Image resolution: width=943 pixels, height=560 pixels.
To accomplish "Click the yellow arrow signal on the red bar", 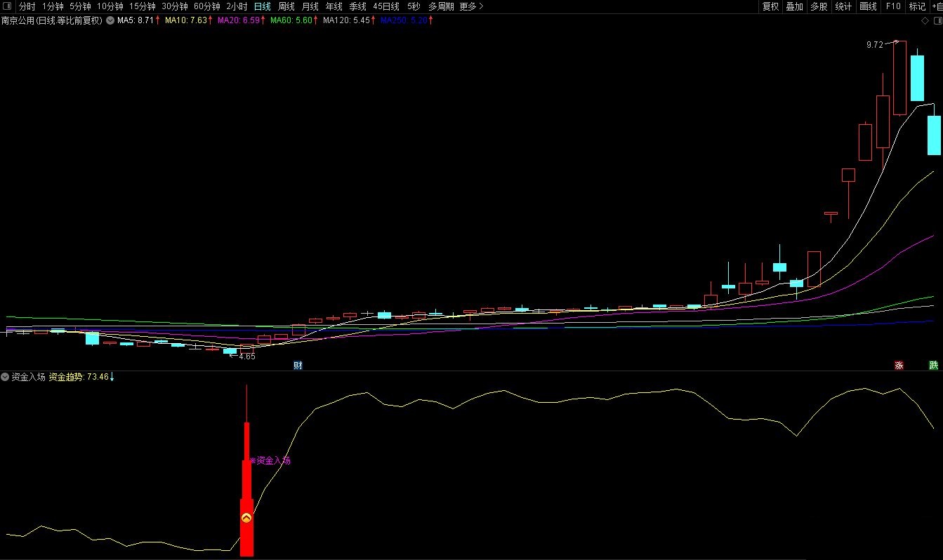I will [246, 519].
